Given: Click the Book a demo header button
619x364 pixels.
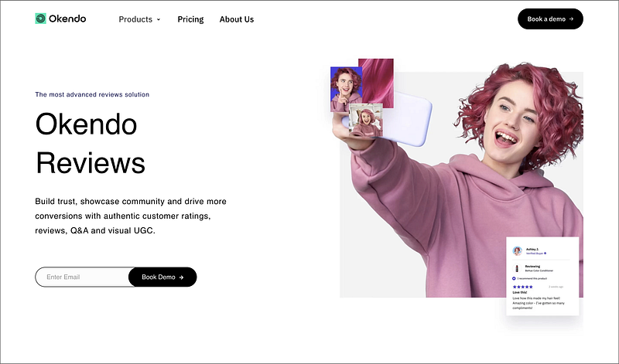Looking at the screenshot, I should pyautogui.click(x=550, y=19).
